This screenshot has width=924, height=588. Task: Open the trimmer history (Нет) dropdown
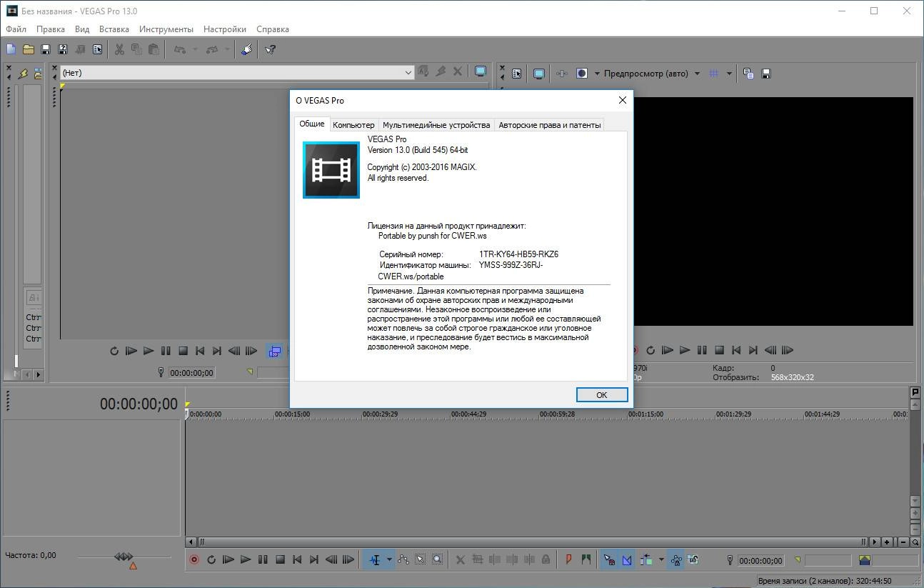click(408, 72)
